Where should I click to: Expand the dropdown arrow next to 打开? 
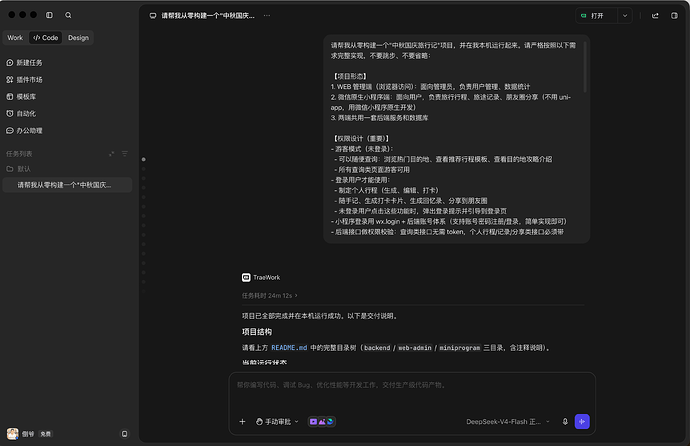coord(625,15)
